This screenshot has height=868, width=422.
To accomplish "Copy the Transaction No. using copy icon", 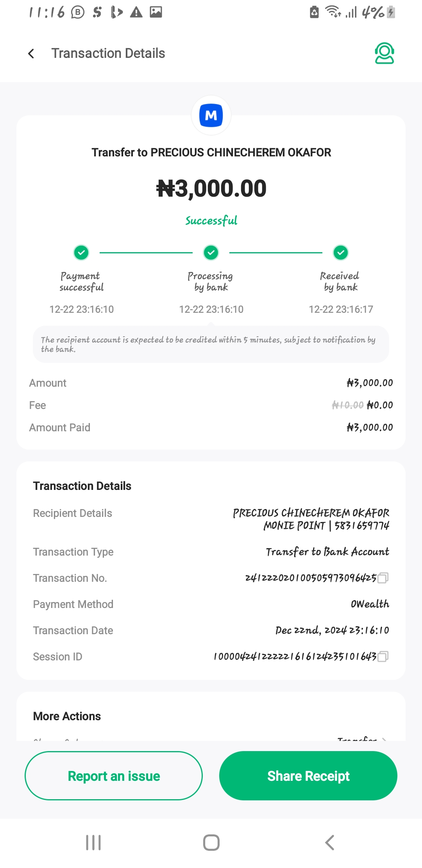I will tap(383, 578).
